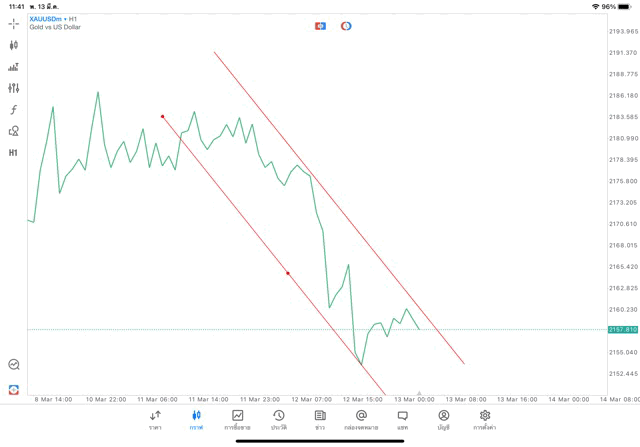Open the history clock tab

[x=279, y=420]
